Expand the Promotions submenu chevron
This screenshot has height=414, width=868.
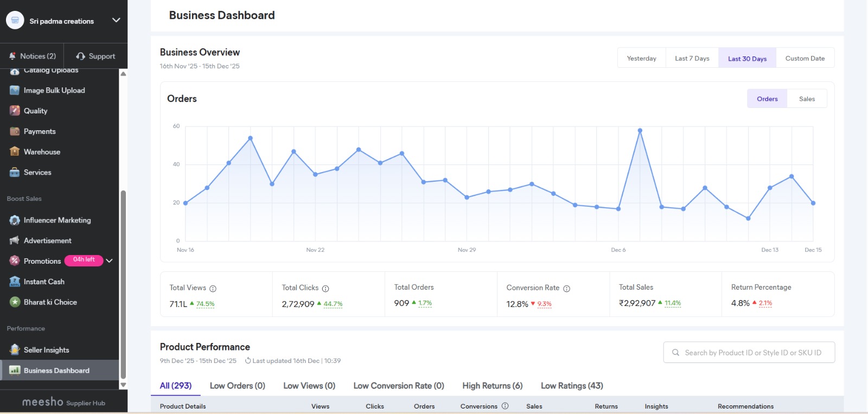click(110, 261)
